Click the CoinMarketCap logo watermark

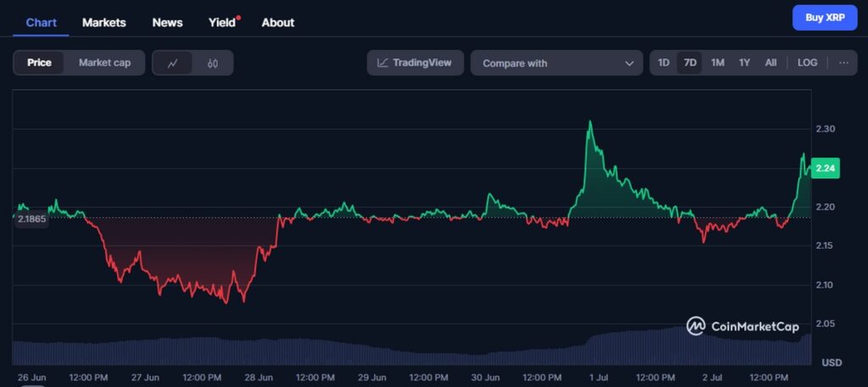click(x=743, y=327)
